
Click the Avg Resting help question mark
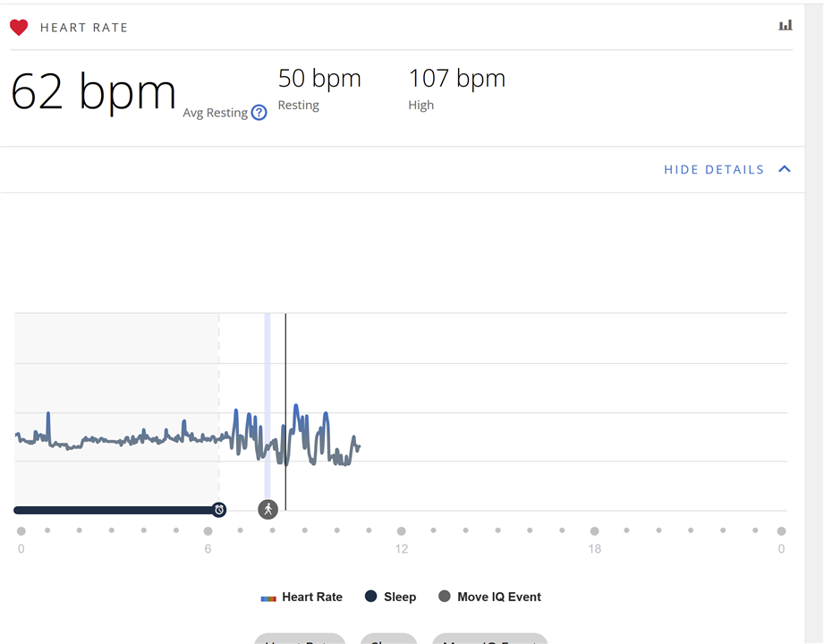[259, 113]
